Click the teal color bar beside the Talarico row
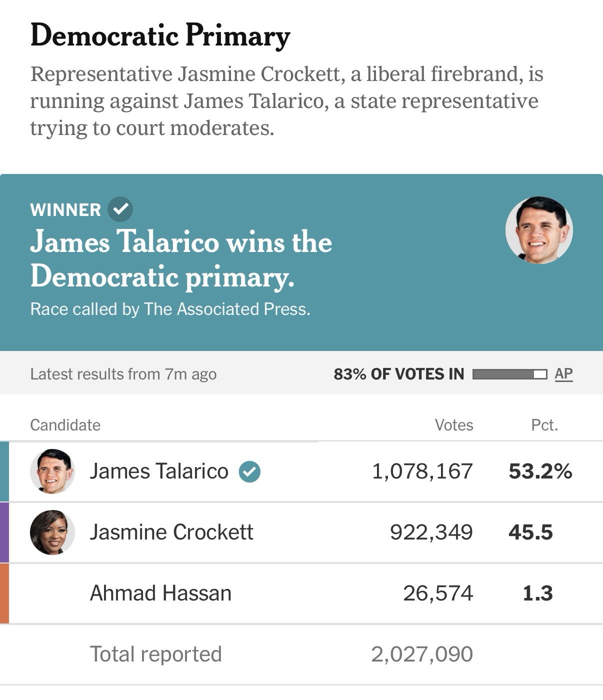 point(4,471)
